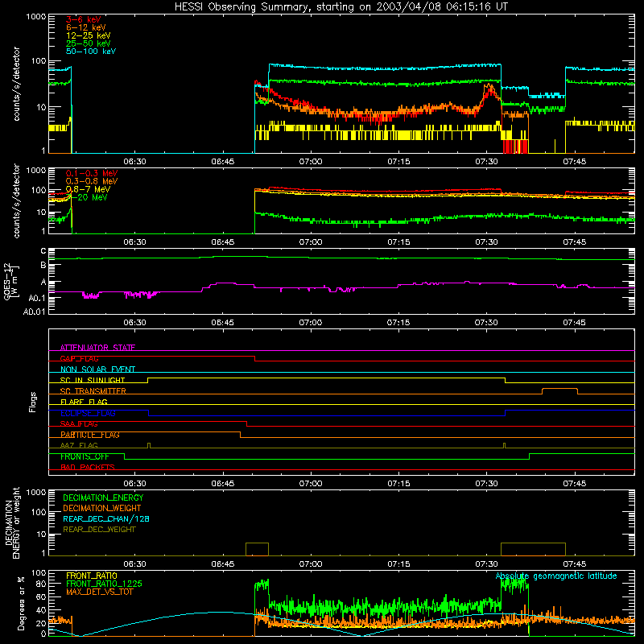Select the SC_TRANSMITTER flag label
Image resolution: width=644 pixels, height=644 pixels.
93,391
